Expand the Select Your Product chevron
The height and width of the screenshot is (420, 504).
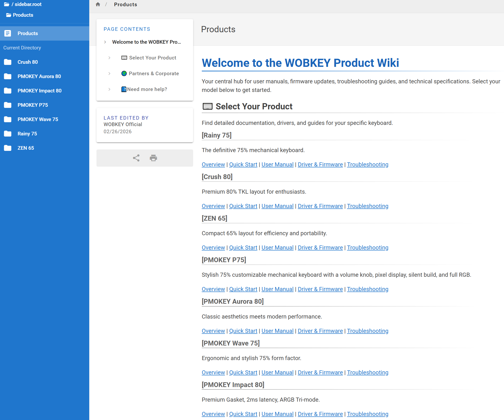(109, 58)
